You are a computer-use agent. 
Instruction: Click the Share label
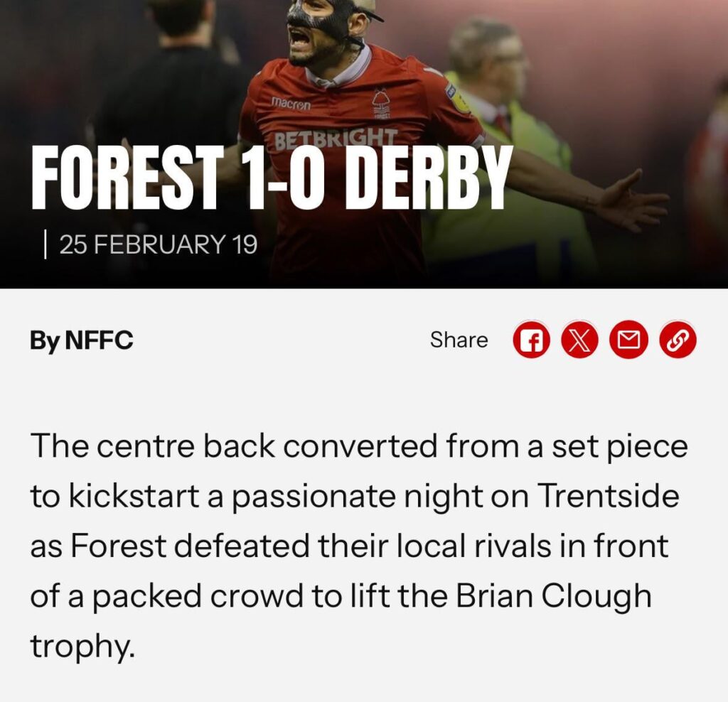(x=457, y=340)
